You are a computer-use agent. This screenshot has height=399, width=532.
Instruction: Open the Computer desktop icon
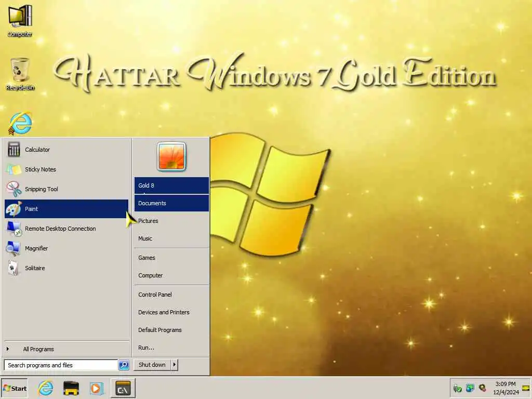(x=20, y=20)
